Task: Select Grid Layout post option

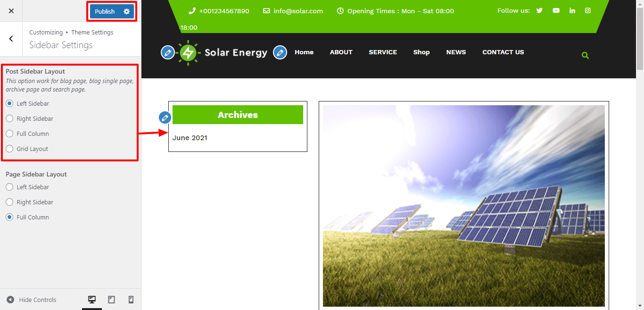Action: pos(9,149)
